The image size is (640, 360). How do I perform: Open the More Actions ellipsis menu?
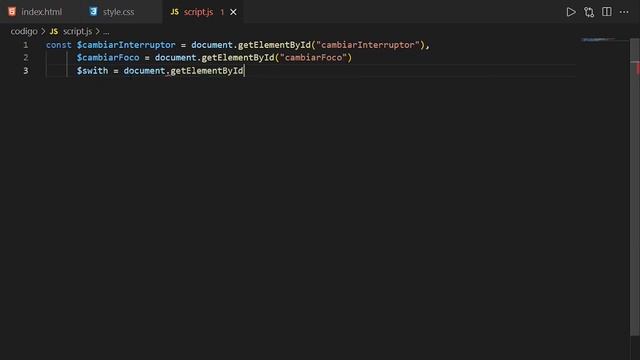[624, 12]
